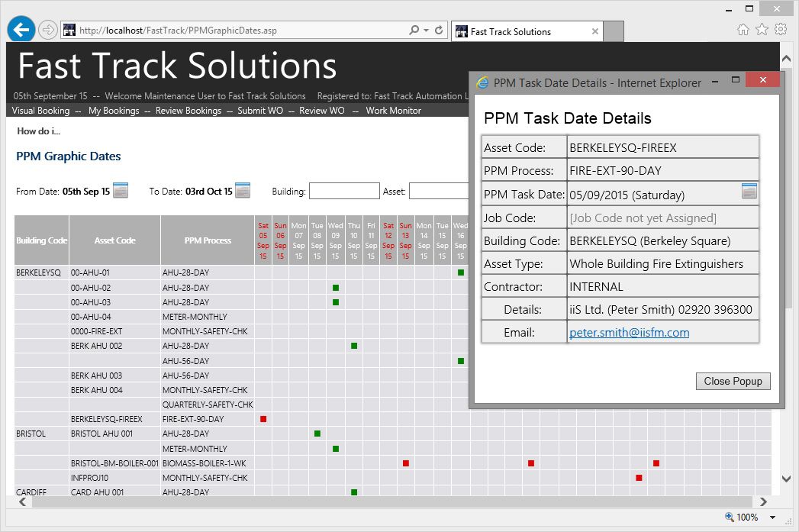Click the red marker for BERKELEYSQ-FIREEX row
Screen dimensions: 799x532
point(263,419)
